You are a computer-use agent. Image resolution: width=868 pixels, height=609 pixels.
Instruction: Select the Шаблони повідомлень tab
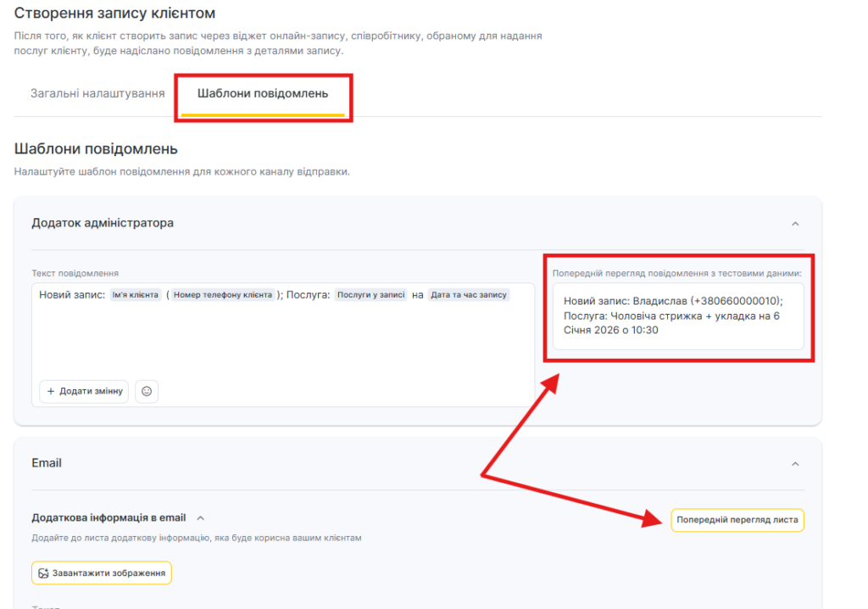[x=263, y=93]
